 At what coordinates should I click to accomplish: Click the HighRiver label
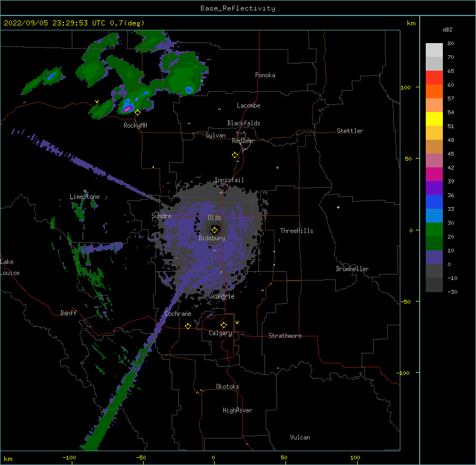[x=237, y=410]
